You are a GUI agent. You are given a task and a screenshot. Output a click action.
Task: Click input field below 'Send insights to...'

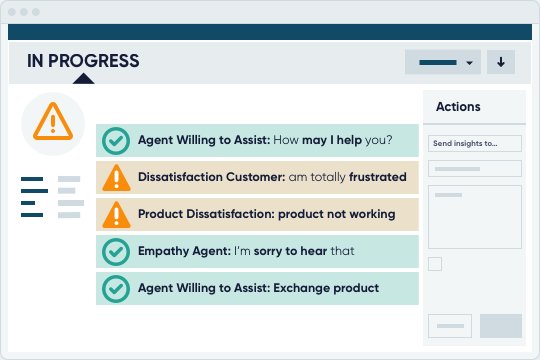(x=475, y=168)
